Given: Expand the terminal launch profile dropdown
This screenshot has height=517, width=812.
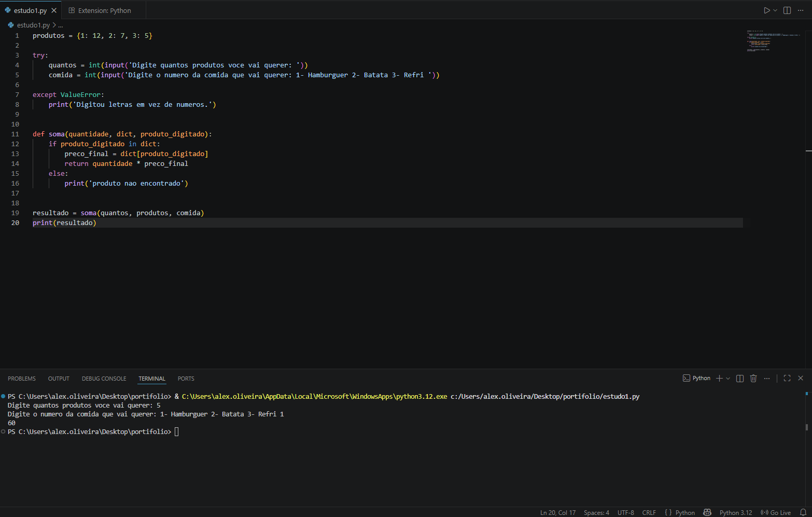Looking at the screenshot, I should tap(728, 379).
